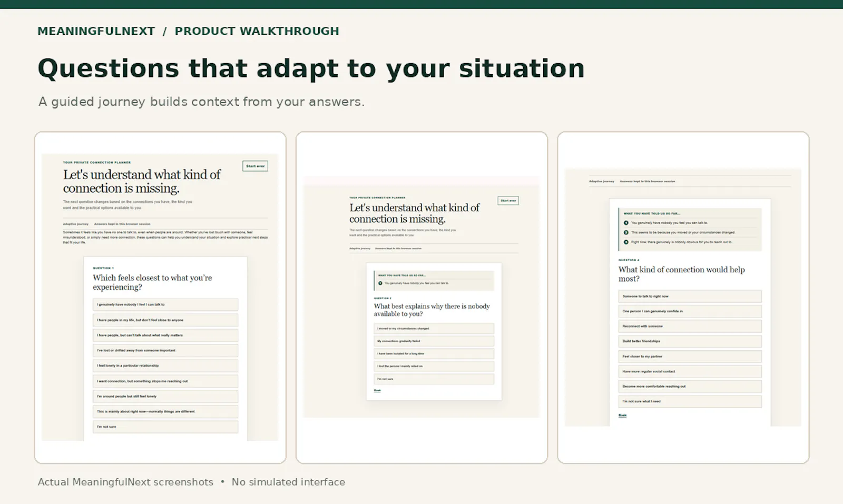Pick 'Reconnect with someone' option
The height and width of the screenshot is (504, 843).
690,326
